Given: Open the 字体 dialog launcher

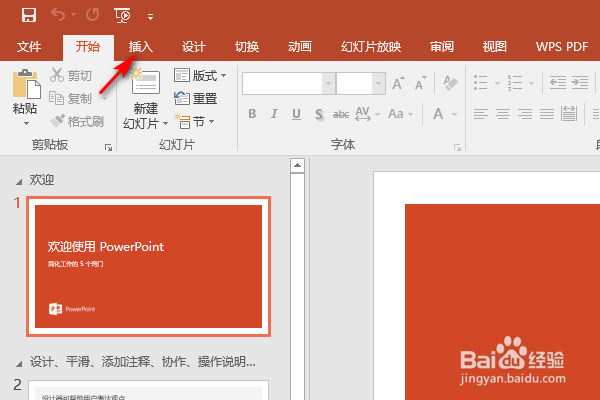Looking at the screenshot, I should (457, 147).
